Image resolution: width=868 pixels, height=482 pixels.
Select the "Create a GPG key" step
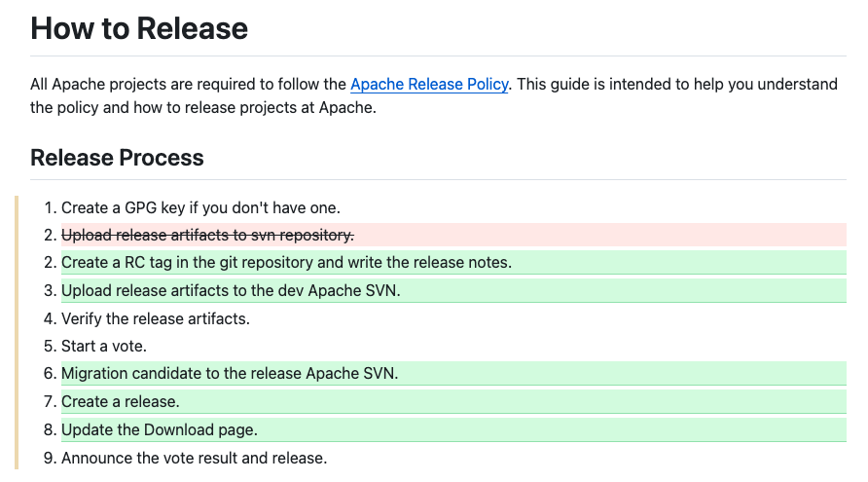pyautogui.click(x=200, y=207)
